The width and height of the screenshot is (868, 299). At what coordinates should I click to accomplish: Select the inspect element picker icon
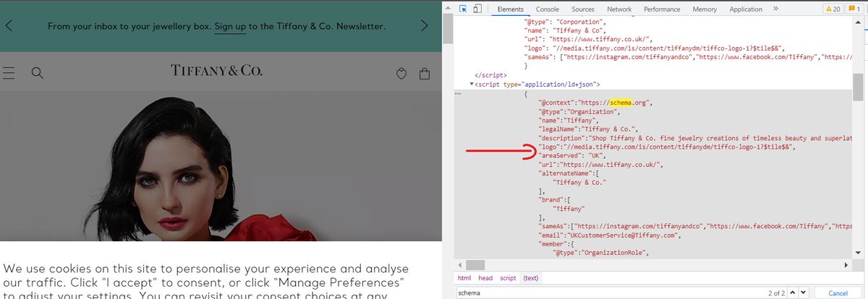[x=463, y=9]
